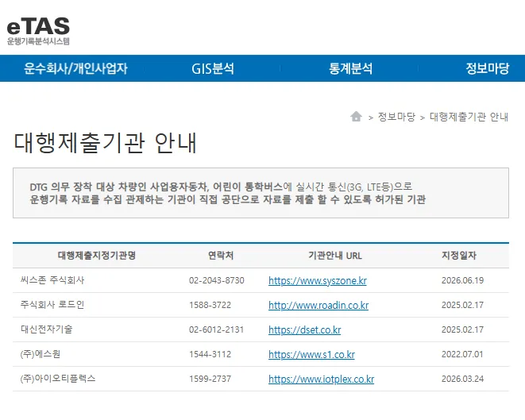Click phone number 1544-3112
525x420 pixels.
(x=210, y=354)
